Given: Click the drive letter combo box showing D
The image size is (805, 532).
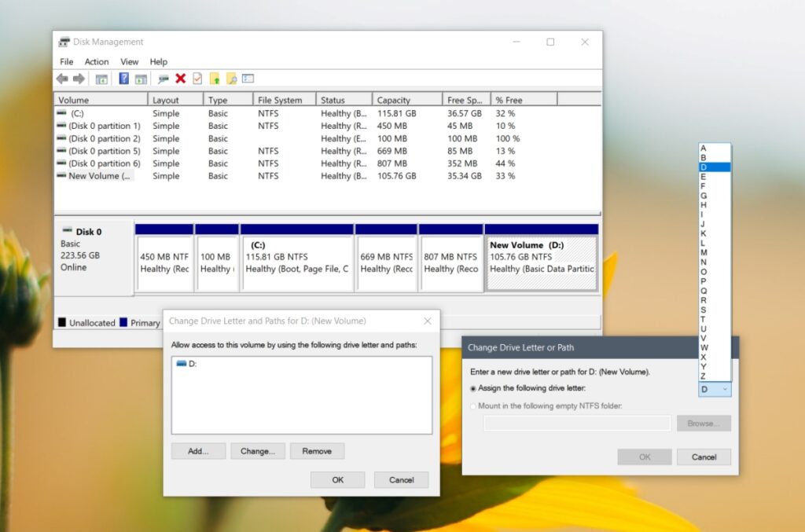Looking at the screenshot, I should click(715, 389).
